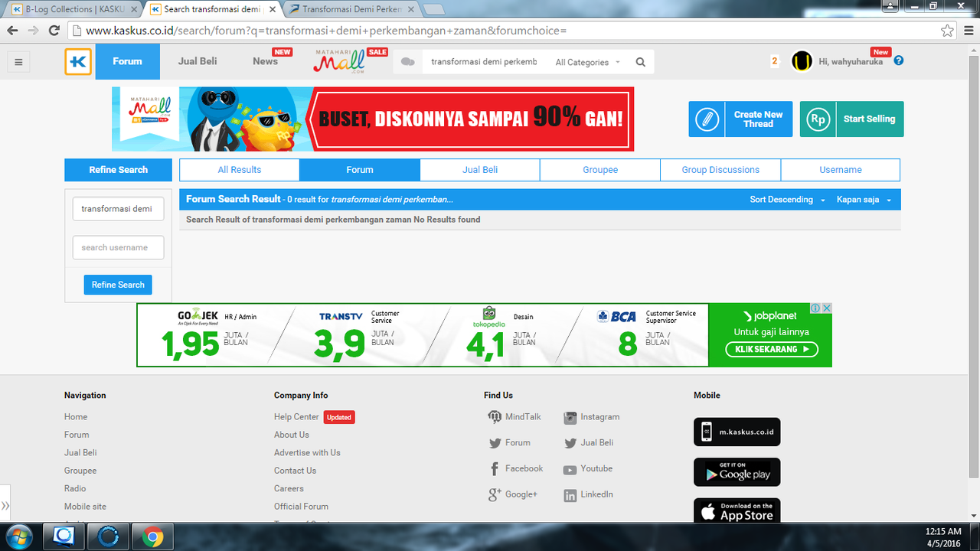Click the MatahariMall 90% discount banner
980x551 pixels.
[374, 119]
